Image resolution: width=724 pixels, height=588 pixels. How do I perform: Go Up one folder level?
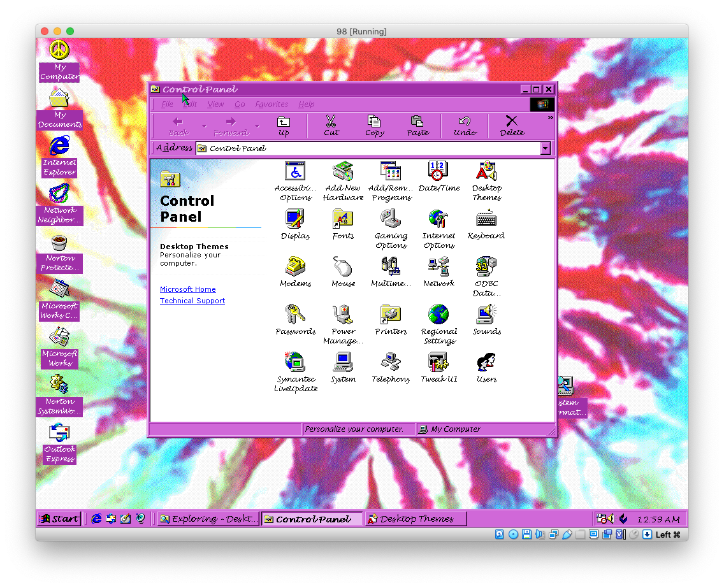[284, 127]
